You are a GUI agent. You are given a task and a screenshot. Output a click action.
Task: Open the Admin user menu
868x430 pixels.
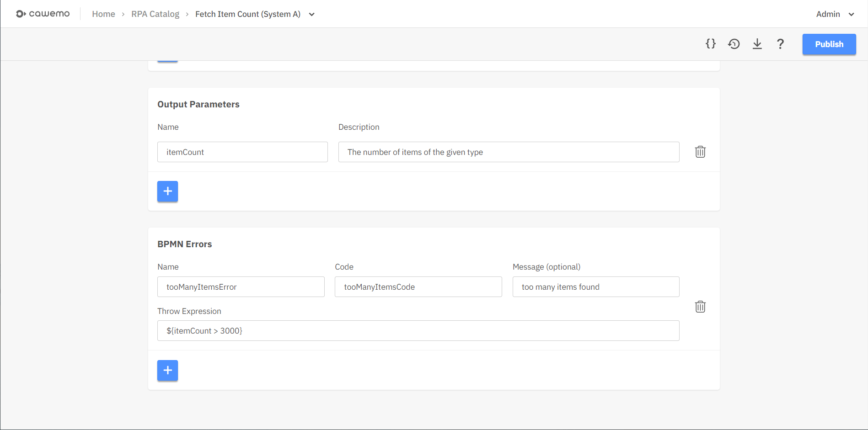(835, 14)
